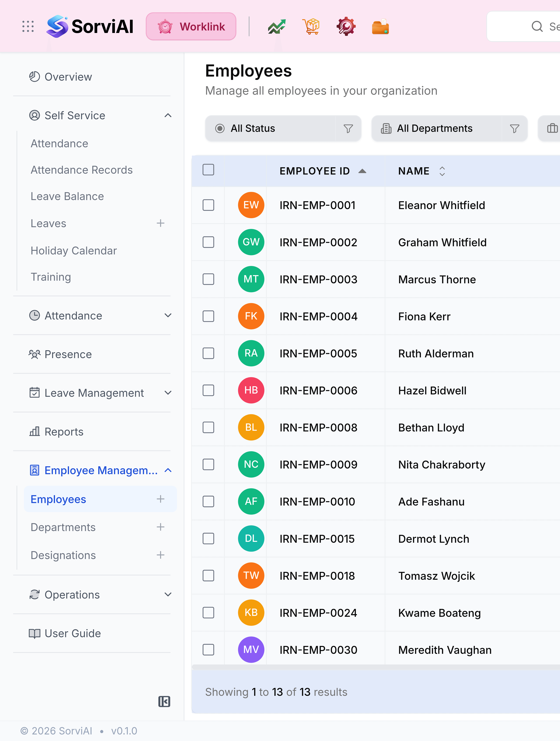The width and height of the screenshot is (560, 741).
Task: Add new designation via plus icon
Action: coord(161,555)
